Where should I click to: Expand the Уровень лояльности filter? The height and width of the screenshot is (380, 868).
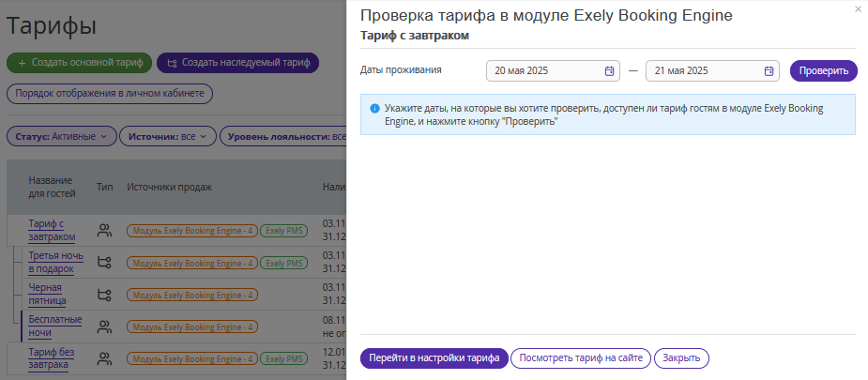[282, 136]
